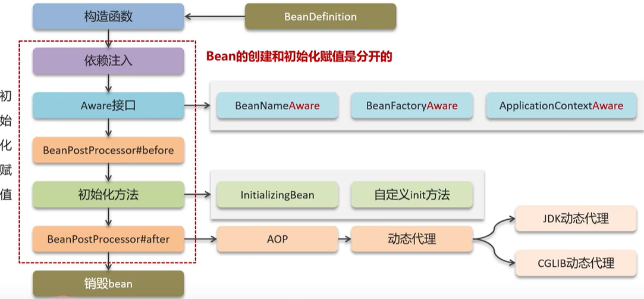Click the JDK动态代理 box
The height and width of the screenshot is (299, 644).
(571, 219)
